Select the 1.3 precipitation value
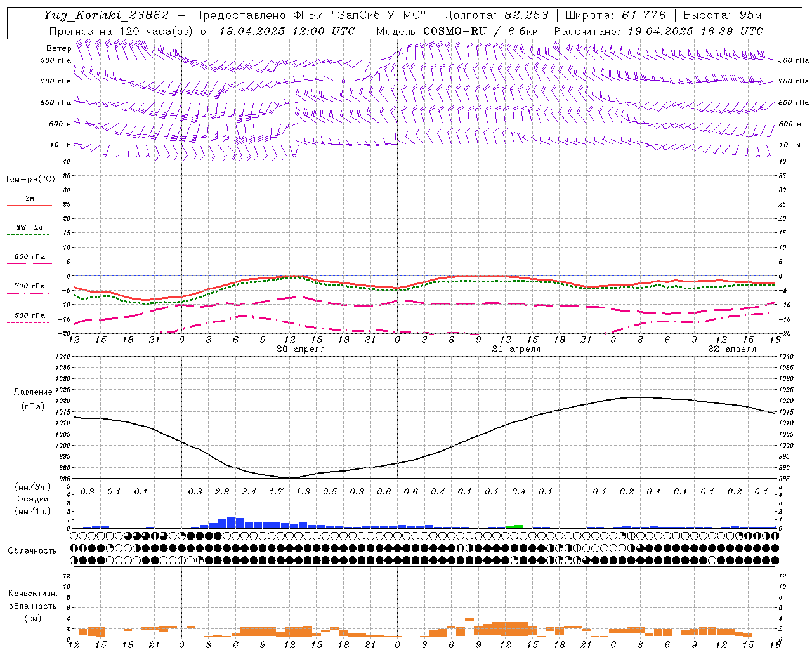 tap(303, 492)
